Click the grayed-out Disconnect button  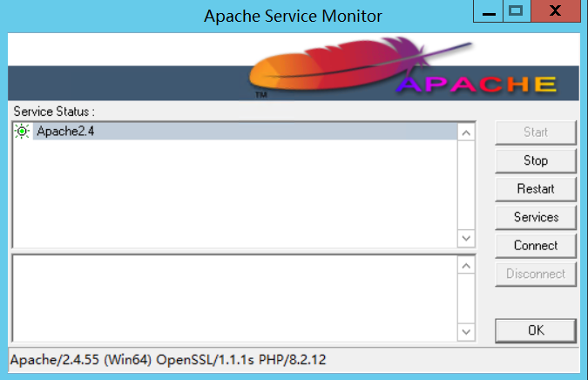pos(535,274)
